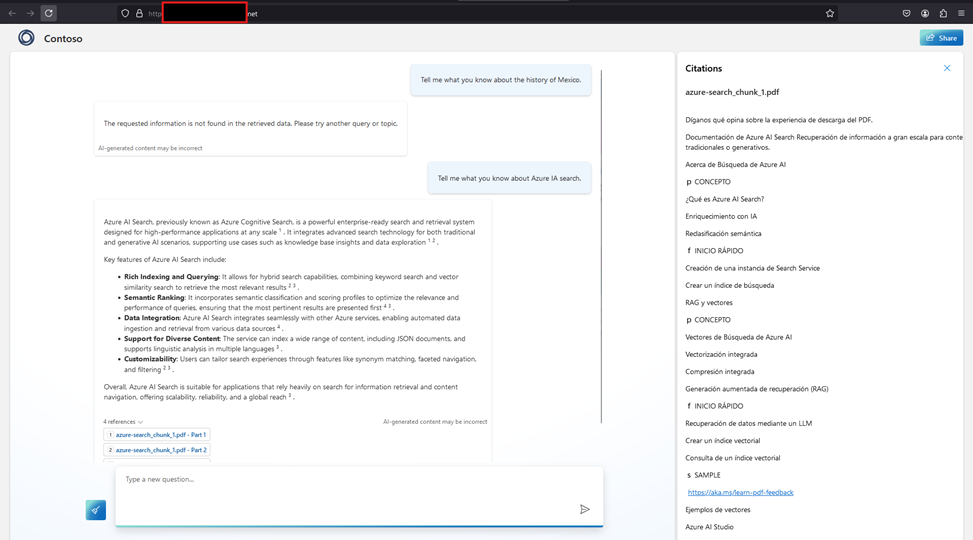Open azure-search_chunk_1.pdf - Part 1 citation

pyautogui.click(x=160, y=435)
